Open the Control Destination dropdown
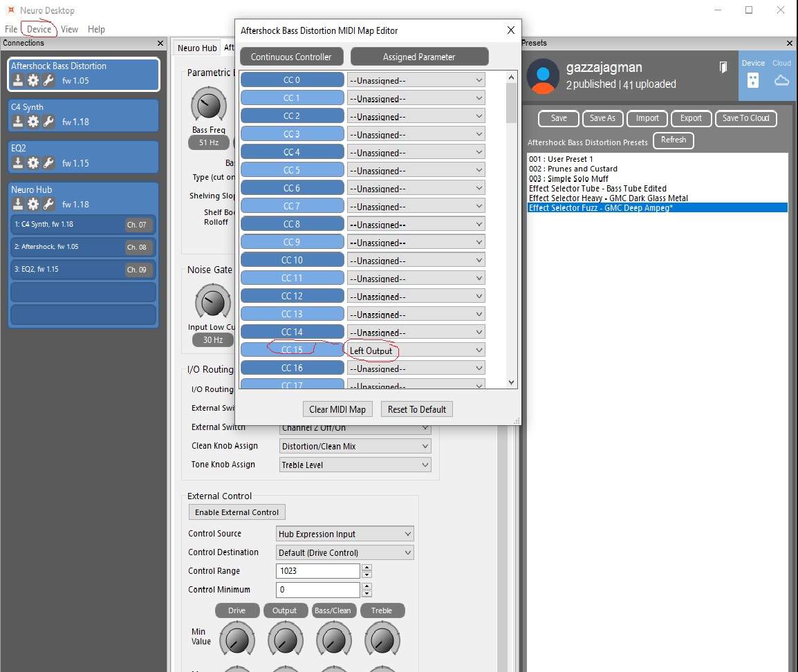 coord(344,552)
